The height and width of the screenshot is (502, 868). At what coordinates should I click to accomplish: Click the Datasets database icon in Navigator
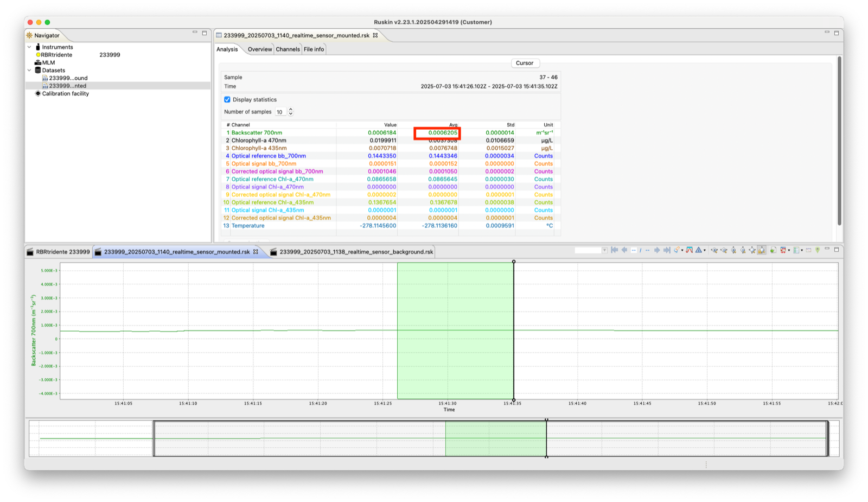[38, 70]
